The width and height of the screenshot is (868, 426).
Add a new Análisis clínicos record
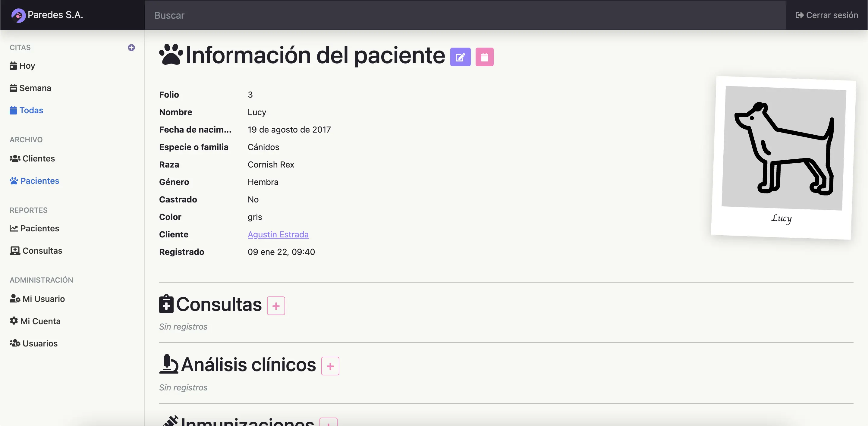pyautogui.click(x=330, y=366)
